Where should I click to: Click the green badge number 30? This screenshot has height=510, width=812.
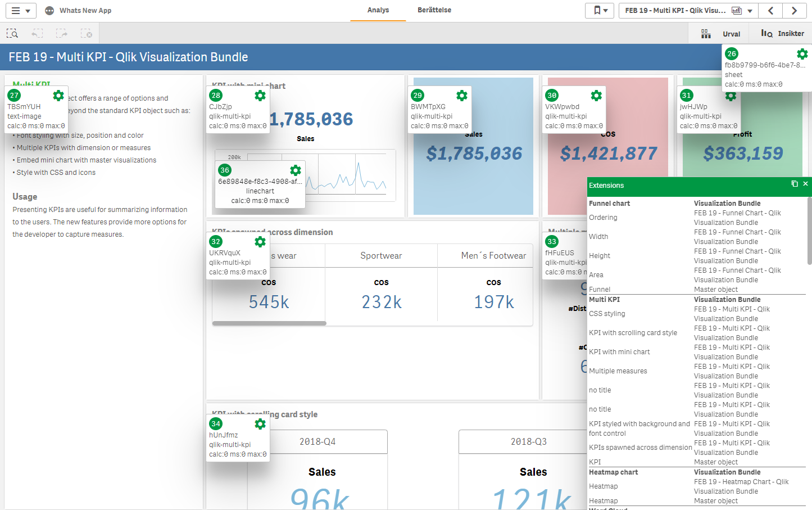[x=552, y=96]
